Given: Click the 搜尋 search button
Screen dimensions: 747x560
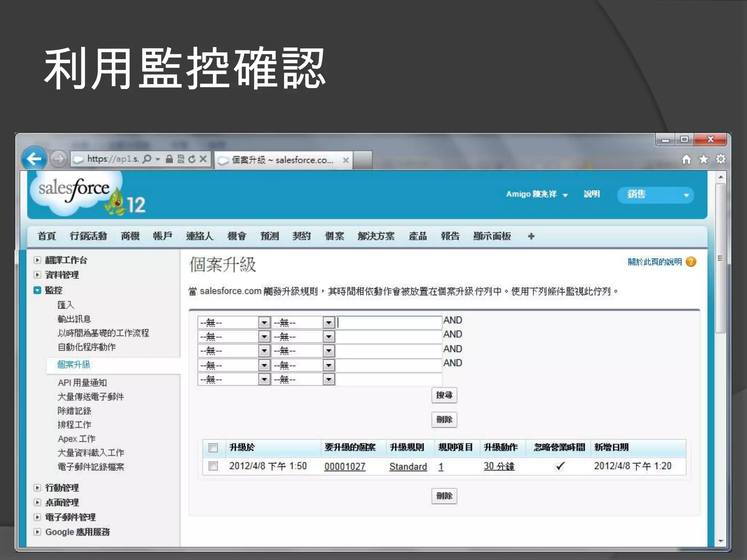Looking at the screenshot, I should 444,395.
